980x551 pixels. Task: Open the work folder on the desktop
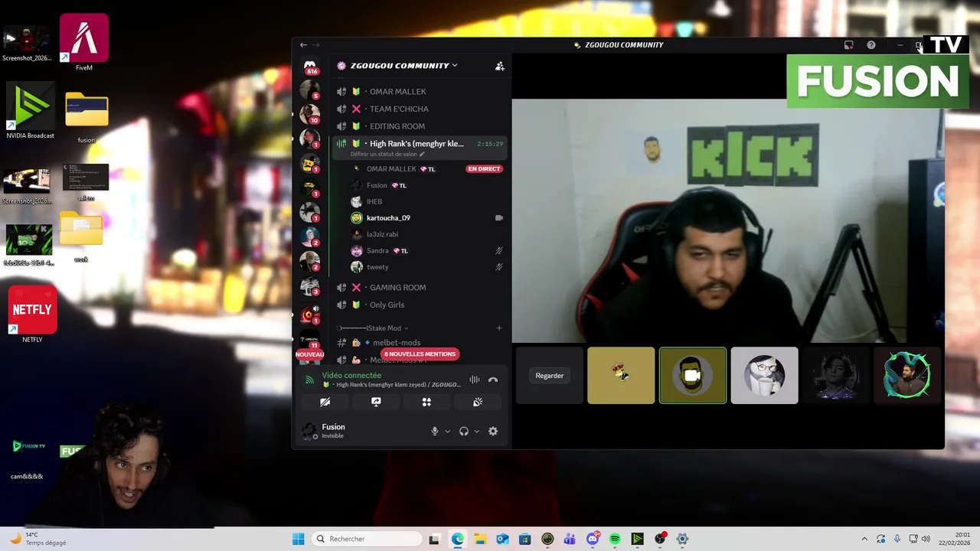[81, 236]
